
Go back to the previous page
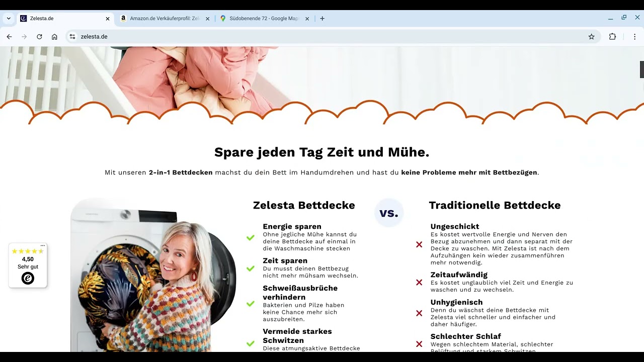click(9, 37)
